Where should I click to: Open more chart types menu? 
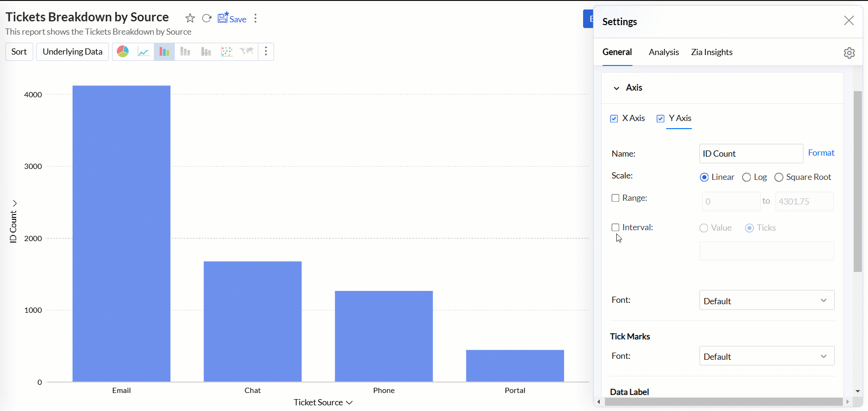[266, 52]
